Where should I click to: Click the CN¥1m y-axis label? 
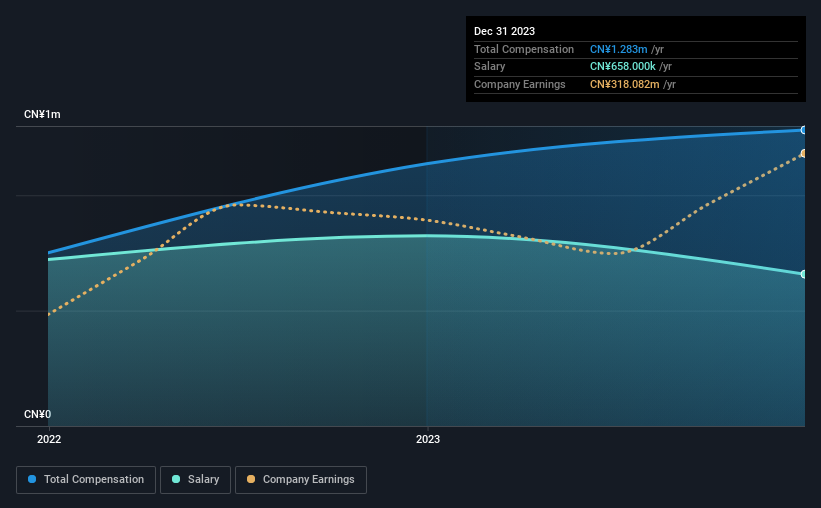(x=42, y=114)
